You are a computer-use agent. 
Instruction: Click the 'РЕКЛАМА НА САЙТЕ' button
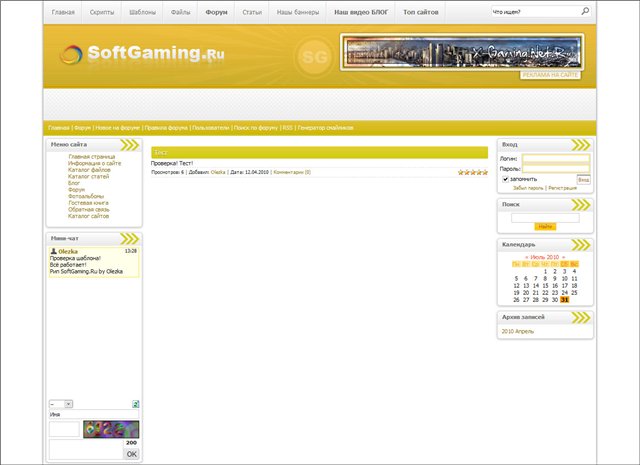point(550,75)
